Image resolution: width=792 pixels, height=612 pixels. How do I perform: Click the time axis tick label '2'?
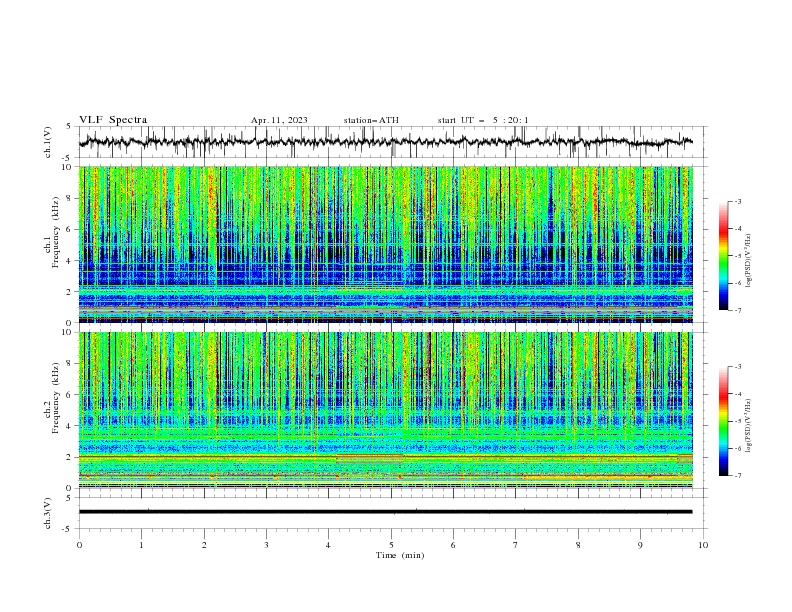click(204, 545)
